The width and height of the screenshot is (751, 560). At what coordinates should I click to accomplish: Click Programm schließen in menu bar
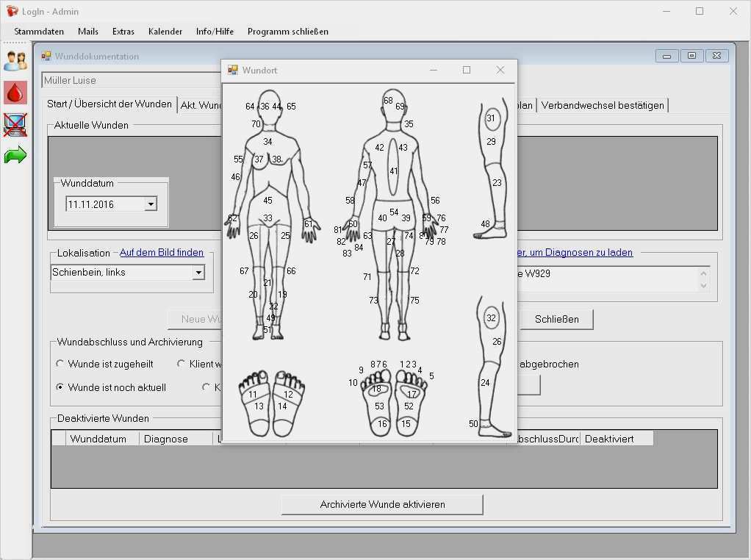pos(288,32)
